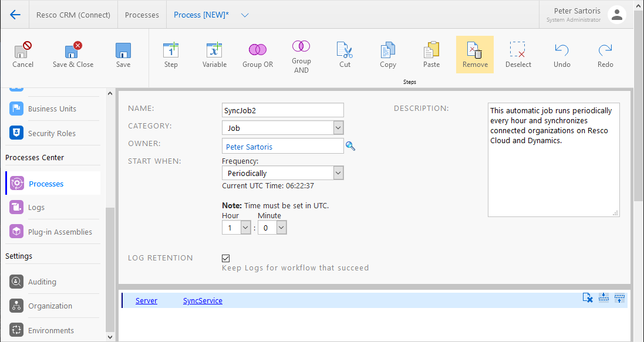This screenshot has height=342, width=644.
Task: Click the SyncService link
Action: [203, 301]
